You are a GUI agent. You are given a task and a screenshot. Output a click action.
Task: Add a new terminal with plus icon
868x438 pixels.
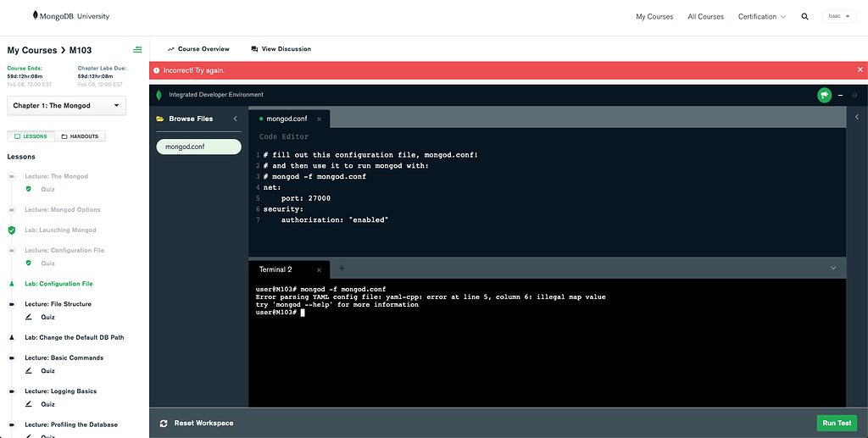[342, 269]
